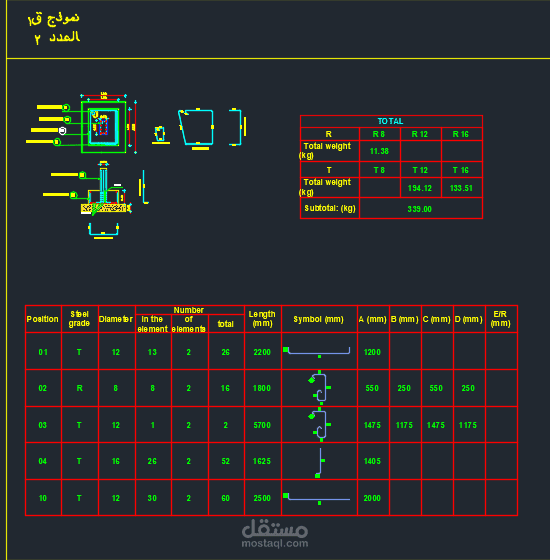Select the 'C (mm)' column header
550x560 pixels.
point(437,319)
